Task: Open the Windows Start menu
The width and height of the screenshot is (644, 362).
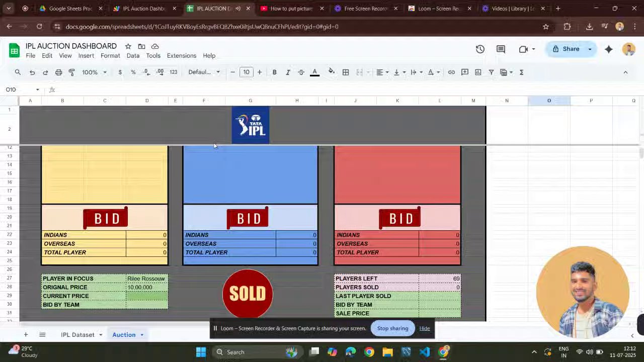Action: pyautogui.click(x=201, y=352)
